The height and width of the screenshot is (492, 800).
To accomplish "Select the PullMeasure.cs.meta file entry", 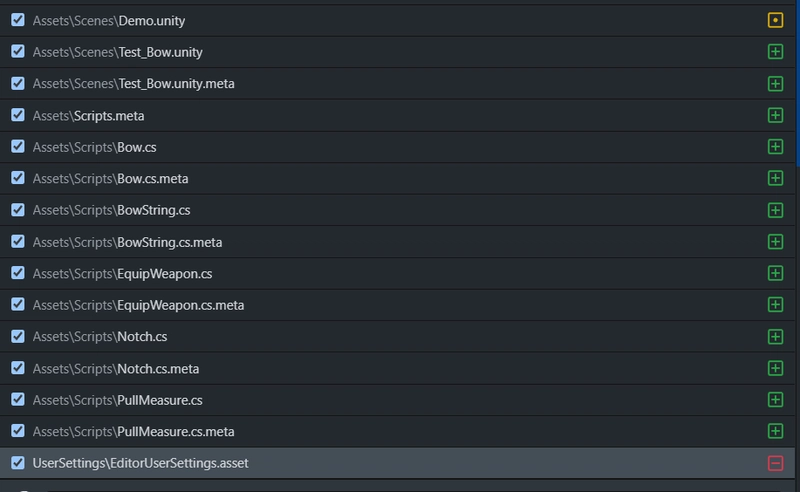I will 397,431.
